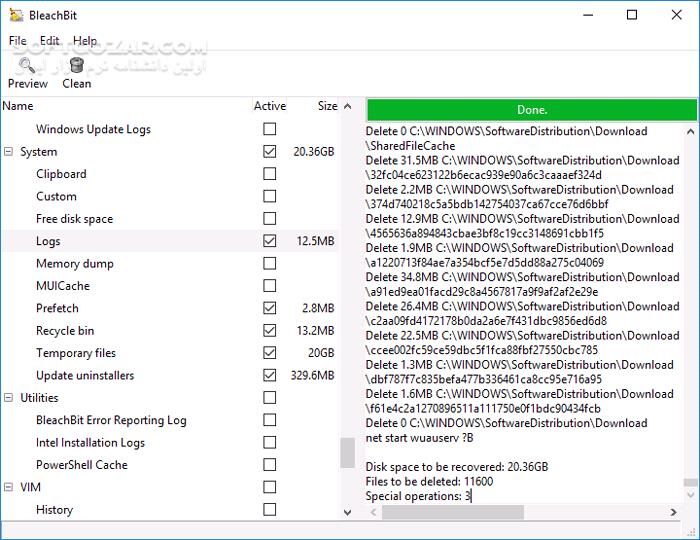Click the cleaner list scroll down arrow
Viewport: 700px width, 540px height.
click(348, 512)
